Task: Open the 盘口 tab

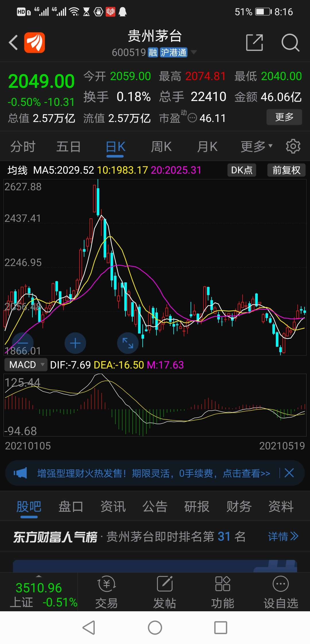Action: click(x=71, y=506)
